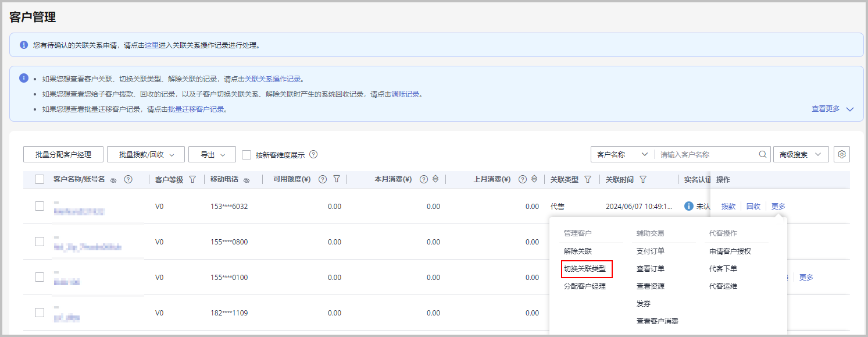
Task: Select the checkbox for customer 153****6032
Action: [x=40, y=206]
